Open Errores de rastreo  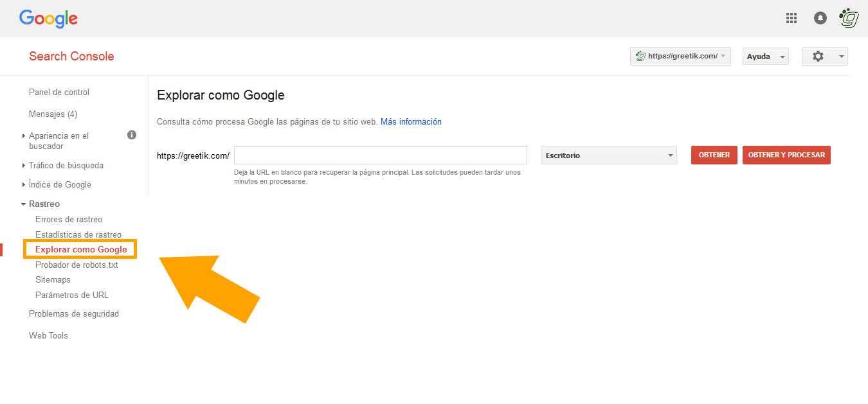point(69,219)
